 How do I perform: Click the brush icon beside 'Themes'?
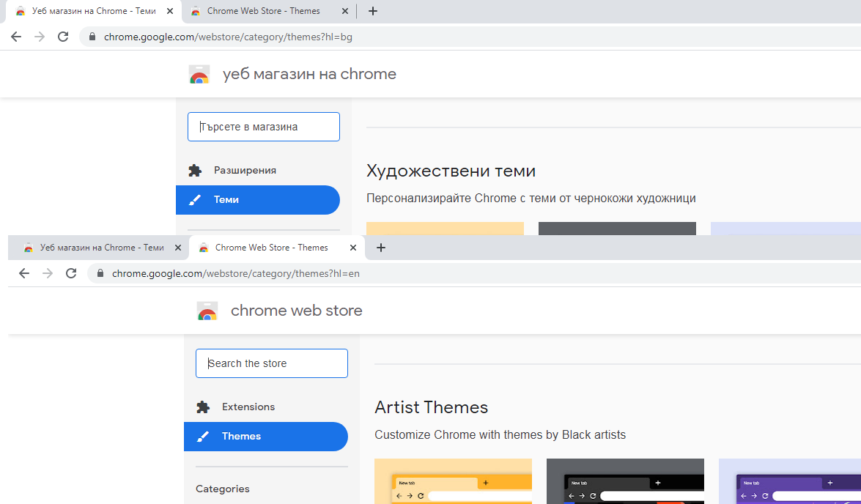(203, 437)
